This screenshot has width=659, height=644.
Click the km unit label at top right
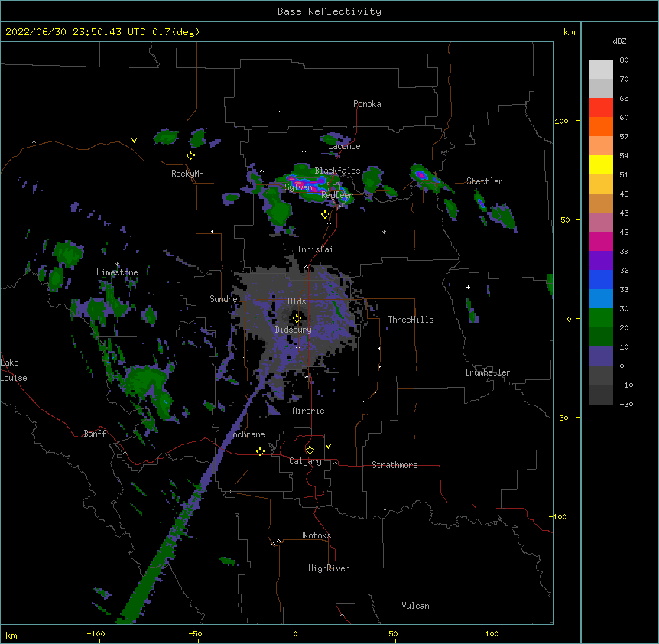pyautogui.click(x=570, y=32)
